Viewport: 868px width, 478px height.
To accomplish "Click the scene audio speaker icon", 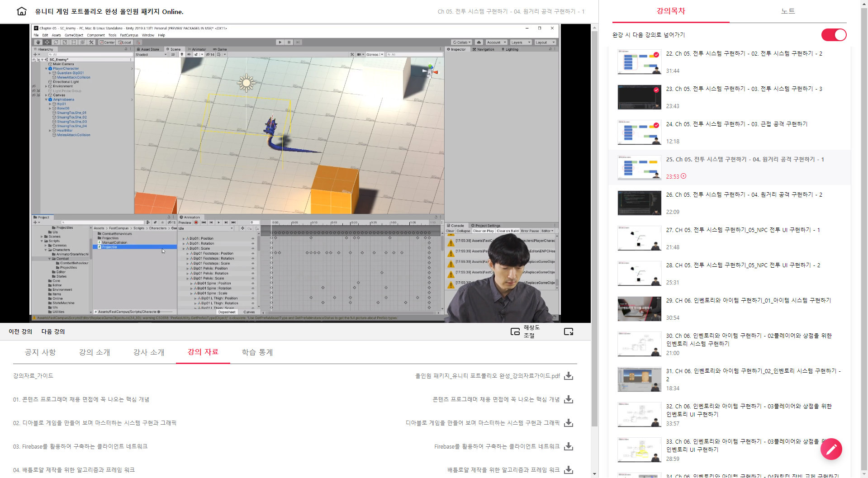I will pos(189,54).
